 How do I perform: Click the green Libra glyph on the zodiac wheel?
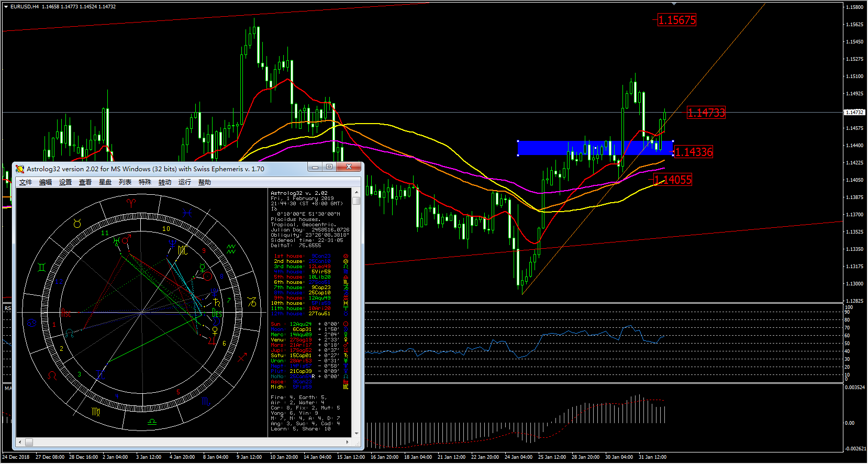152,422
